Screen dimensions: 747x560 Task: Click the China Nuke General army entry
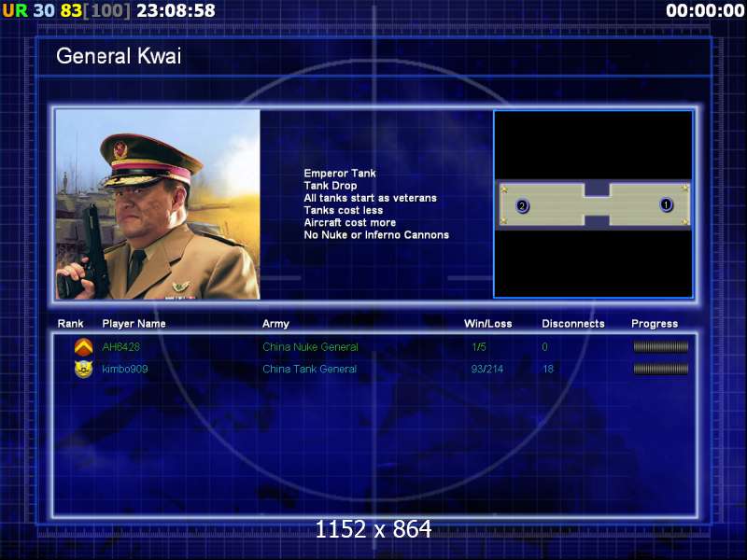coord(310,347)
